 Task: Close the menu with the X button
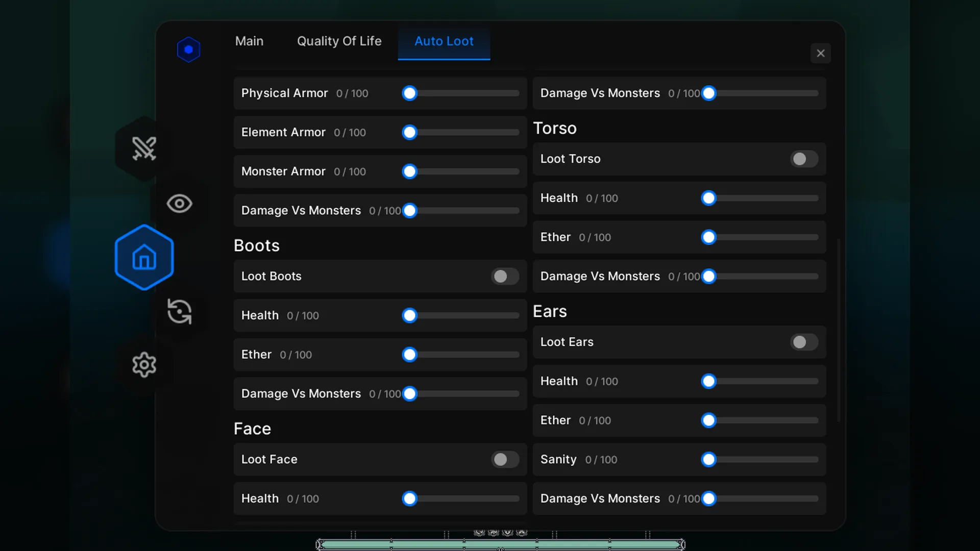820,53
